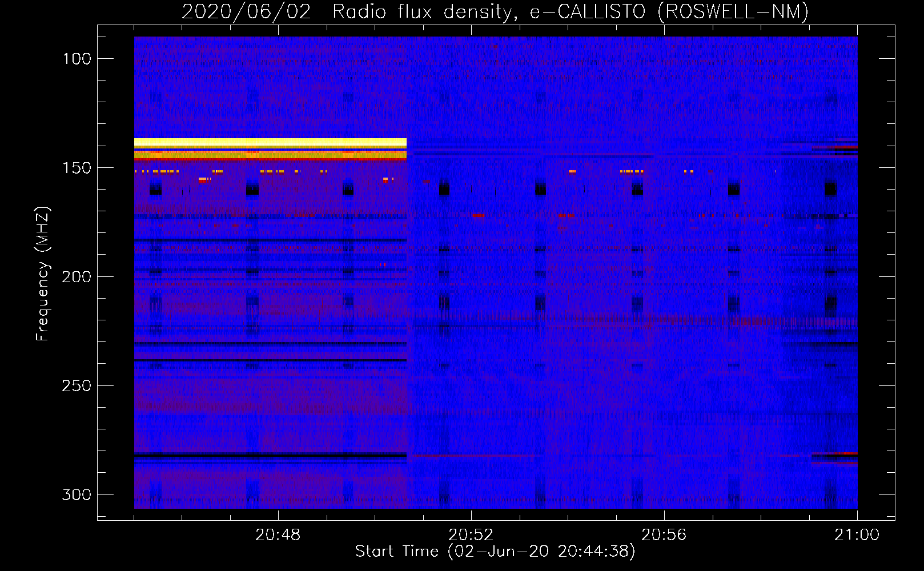Click the 250 frequency tick label

point(77,386)
